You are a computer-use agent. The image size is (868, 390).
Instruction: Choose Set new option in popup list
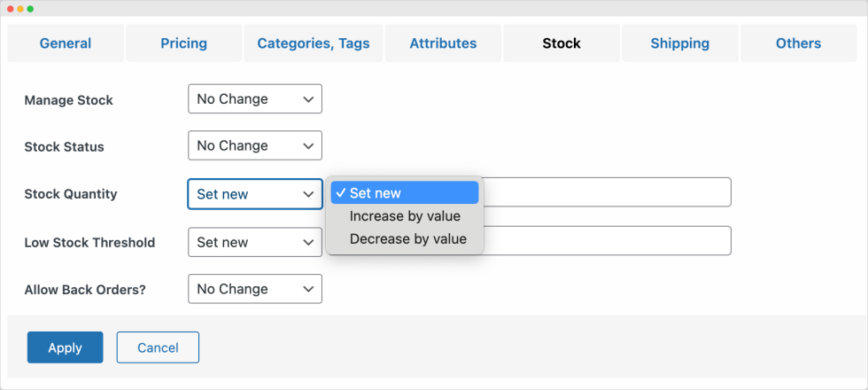(x=405, y=193)
